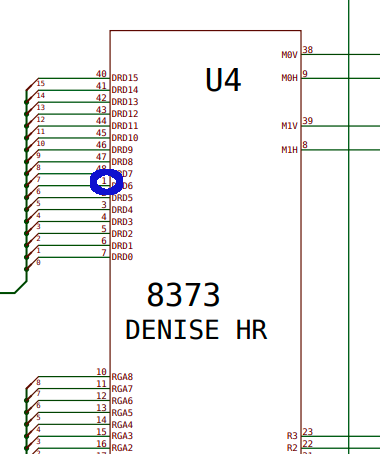This screenshot has height=454, width=380.
Task: Click the DRD8 pin label
Action: click(x=122, y=162)
